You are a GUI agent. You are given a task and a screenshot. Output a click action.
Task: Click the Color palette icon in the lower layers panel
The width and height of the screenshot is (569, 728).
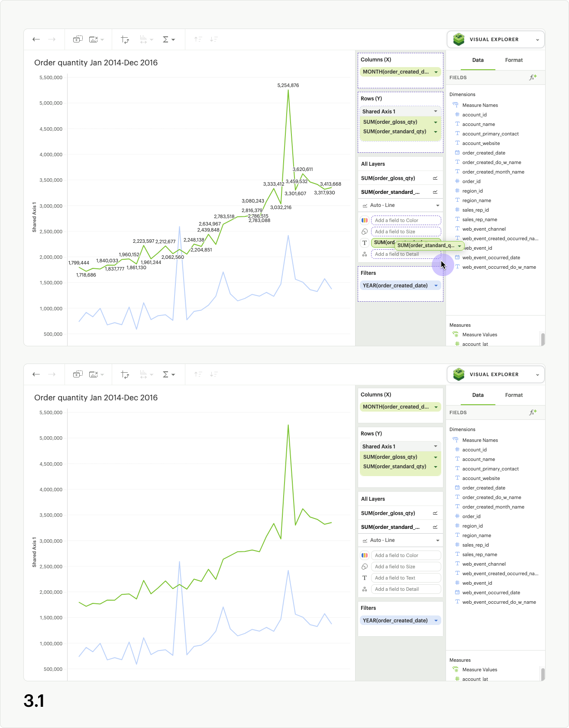coord(365,555)
